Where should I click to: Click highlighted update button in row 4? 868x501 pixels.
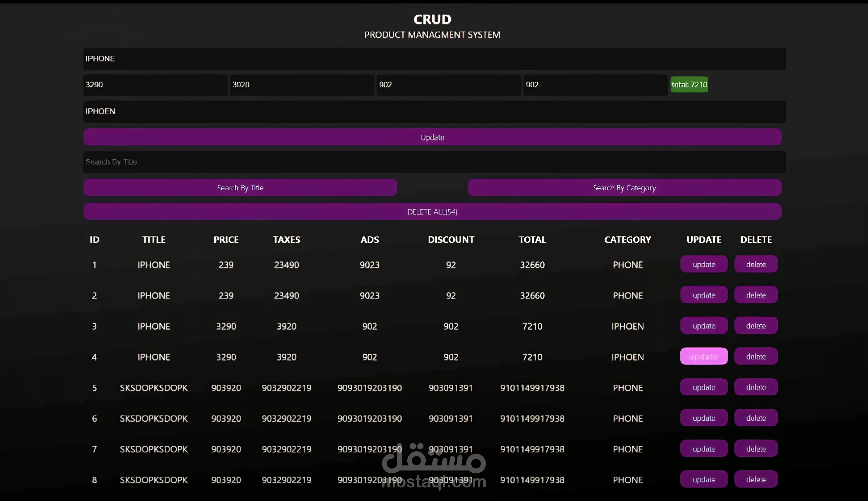pyautogui.click(x=703, y=356)
